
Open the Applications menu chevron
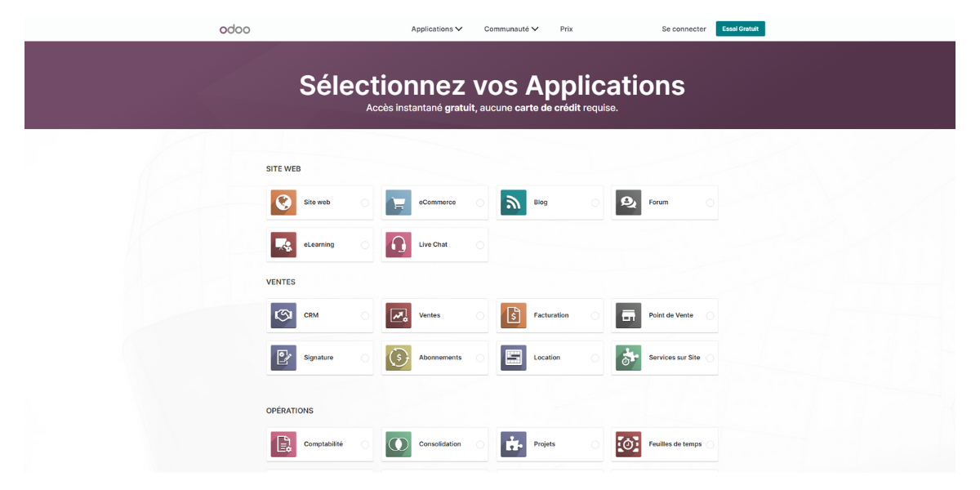point(459,29)
